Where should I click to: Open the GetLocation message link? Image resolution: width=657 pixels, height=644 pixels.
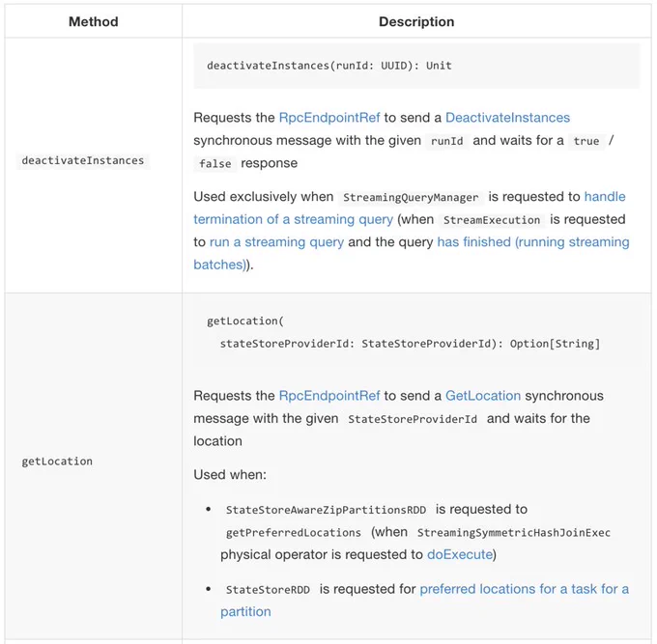point(483,396)
